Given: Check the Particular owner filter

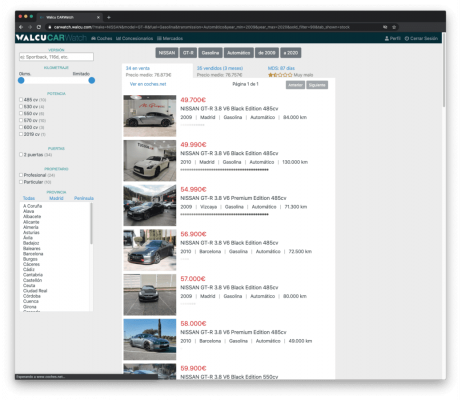Looking at the screenshot, I should (21, 182).
